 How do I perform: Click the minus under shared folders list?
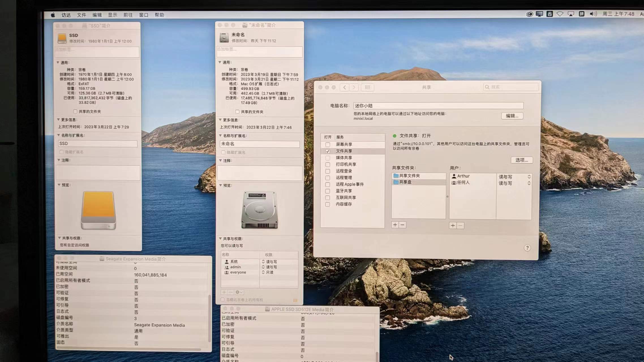point(402,225)
